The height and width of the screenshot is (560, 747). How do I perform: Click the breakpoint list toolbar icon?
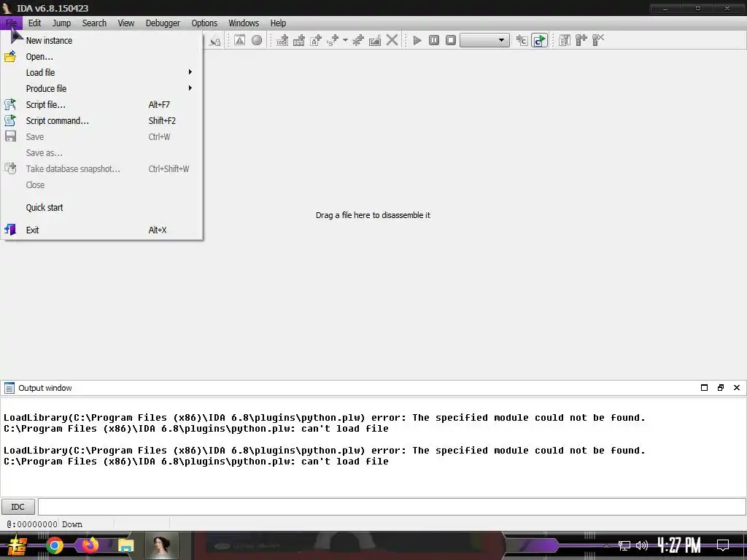point(565,41)
